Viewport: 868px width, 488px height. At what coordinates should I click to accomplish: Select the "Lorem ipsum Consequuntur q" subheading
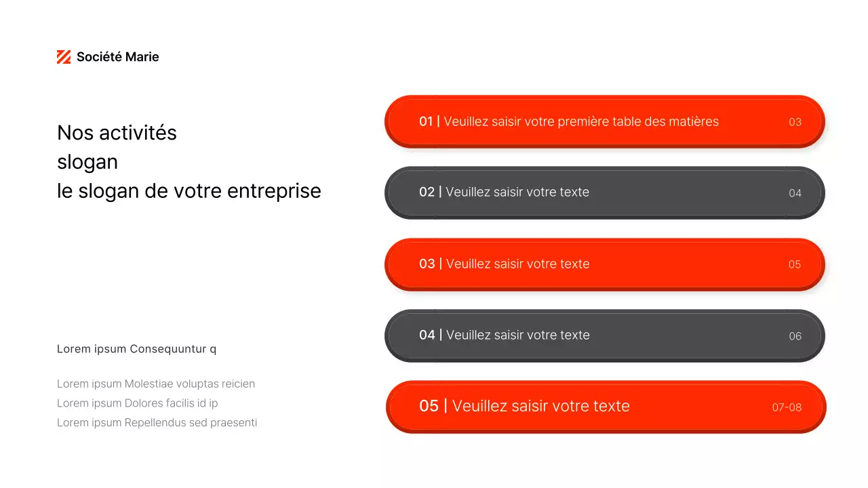tap(136, 349)
